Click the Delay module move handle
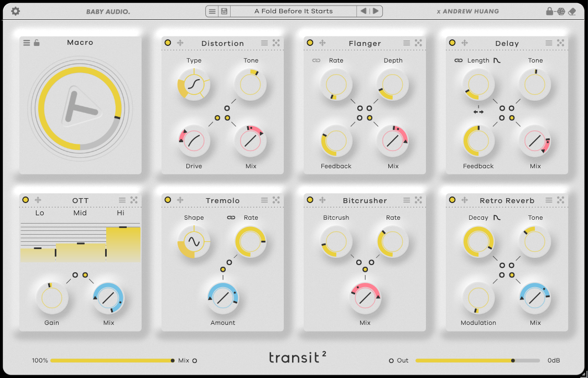This screenshot has width=588, height=378. pos(464,43)
